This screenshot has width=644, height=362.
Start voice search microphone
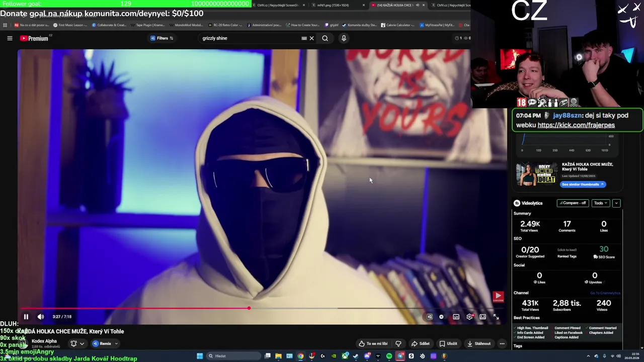(344, 38)
